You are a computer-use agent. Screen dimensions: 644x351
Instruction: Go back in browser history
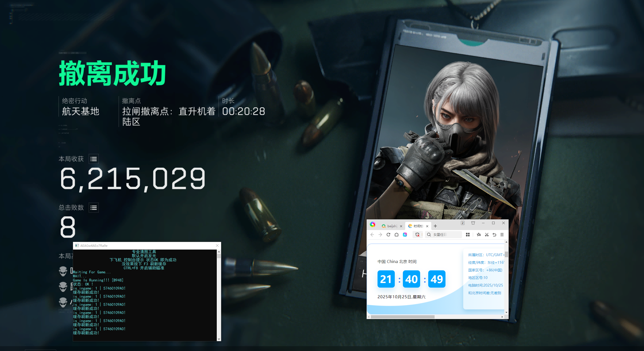click(x=372, y=235)
